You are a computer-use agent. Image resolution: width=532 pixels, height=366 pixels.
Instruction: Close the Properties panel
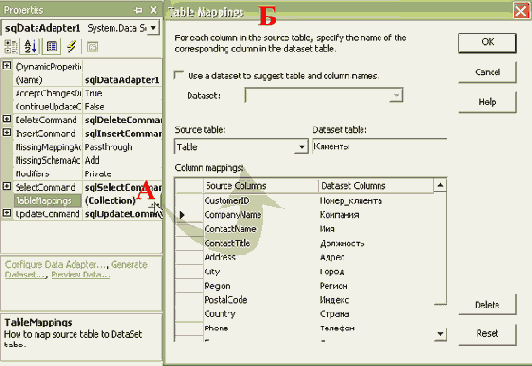[x=154, y=10]
